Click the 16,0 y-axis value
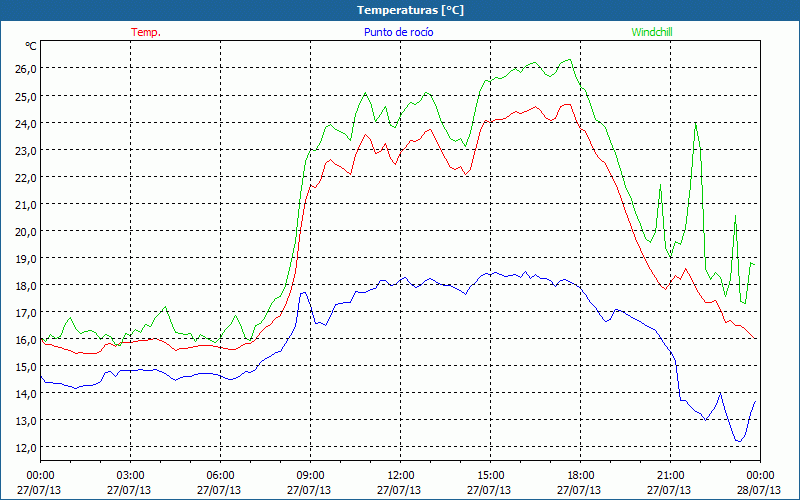 tap(26, 339)
